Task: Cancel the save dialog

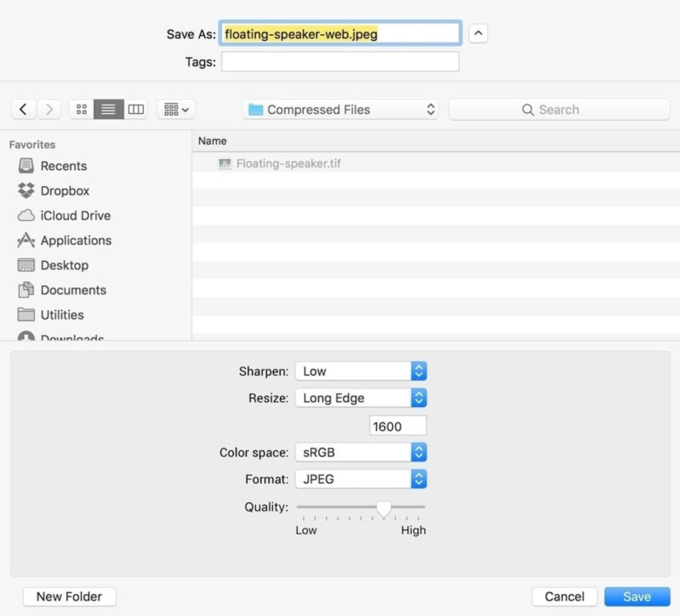Action: (564, 596)
